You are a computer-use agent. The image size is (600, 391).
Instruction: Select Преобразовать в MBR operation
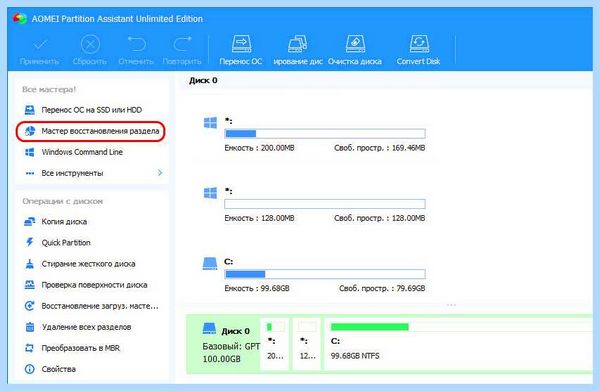(x=80, y=348)
